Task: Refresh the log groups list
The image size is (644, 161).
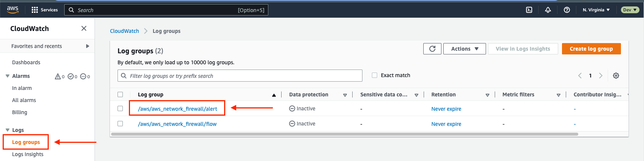Action: tap(432, 49)
